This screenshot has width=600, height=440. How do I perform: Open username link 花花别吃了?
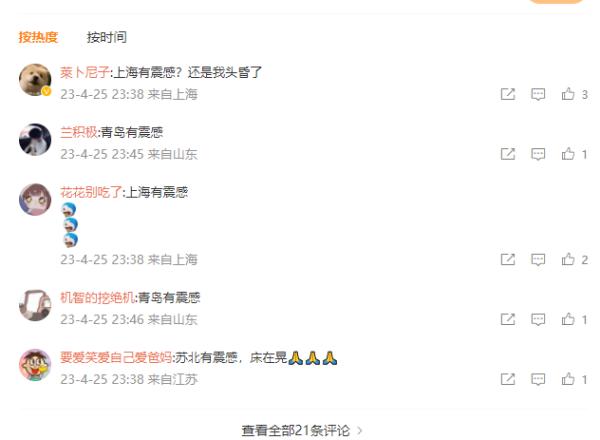coord(91,192)
